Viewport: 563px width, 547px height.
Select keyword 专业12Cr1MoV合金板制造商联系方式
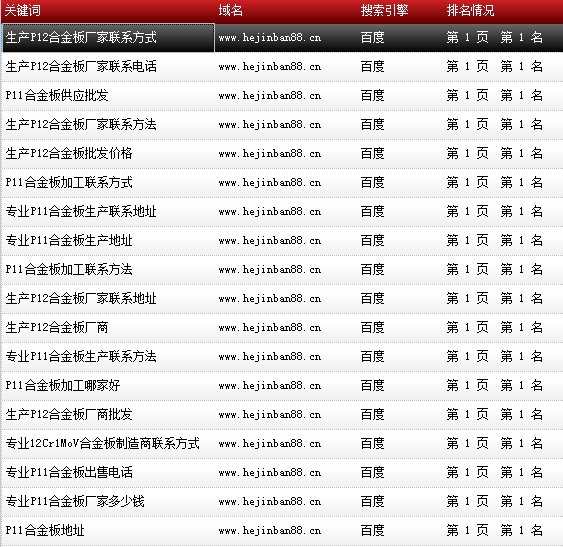point(103,444)
